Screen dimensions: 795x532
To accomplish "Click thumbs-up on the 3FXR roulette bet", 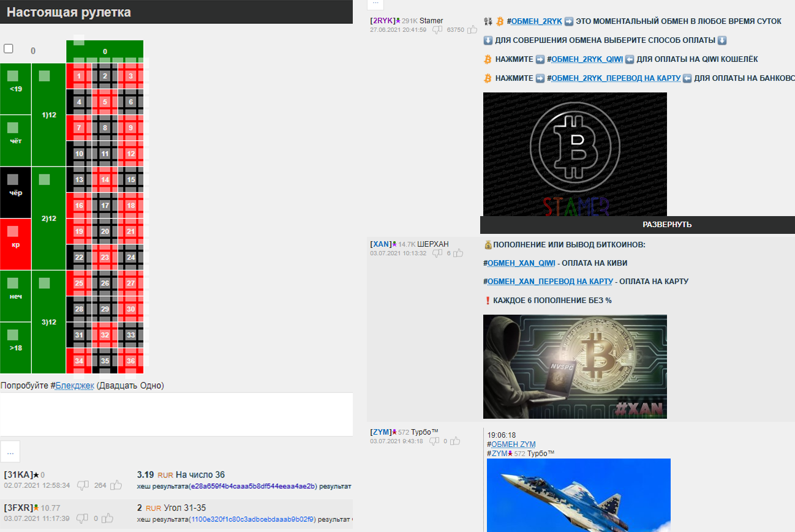I will pos(108,519).
